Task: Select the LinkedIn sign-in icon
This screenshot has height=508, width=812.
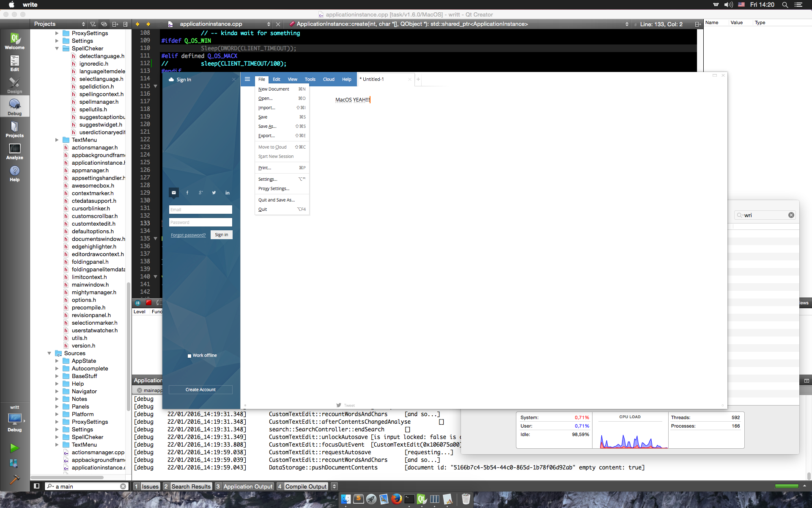Action: 228,193
